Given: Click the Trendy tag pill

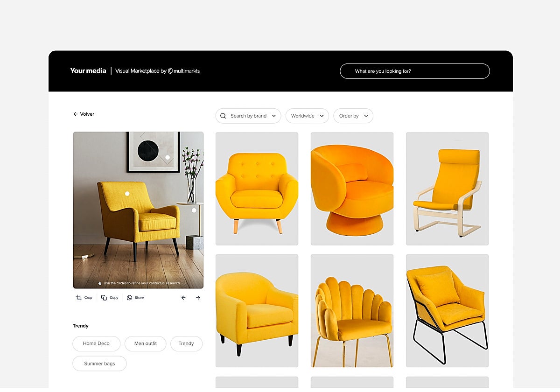Looking at the screenshot, I should [186, 344].
